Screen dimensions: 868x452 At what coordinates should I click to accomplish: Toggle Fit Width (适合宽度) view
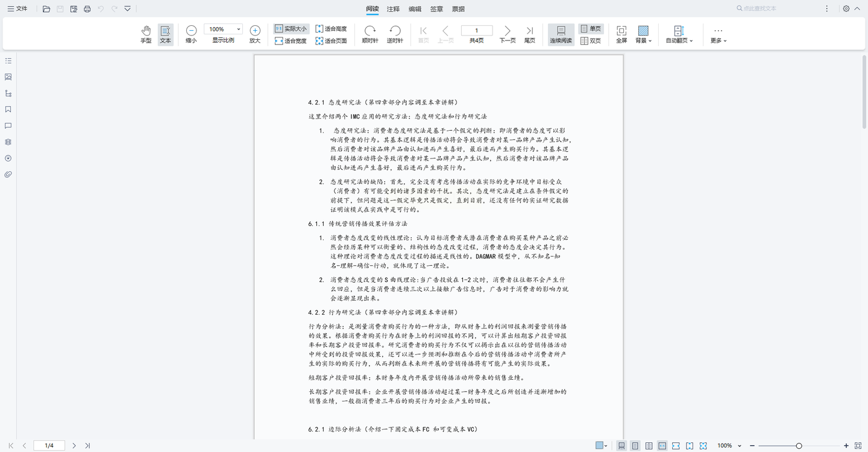[291, 41]
